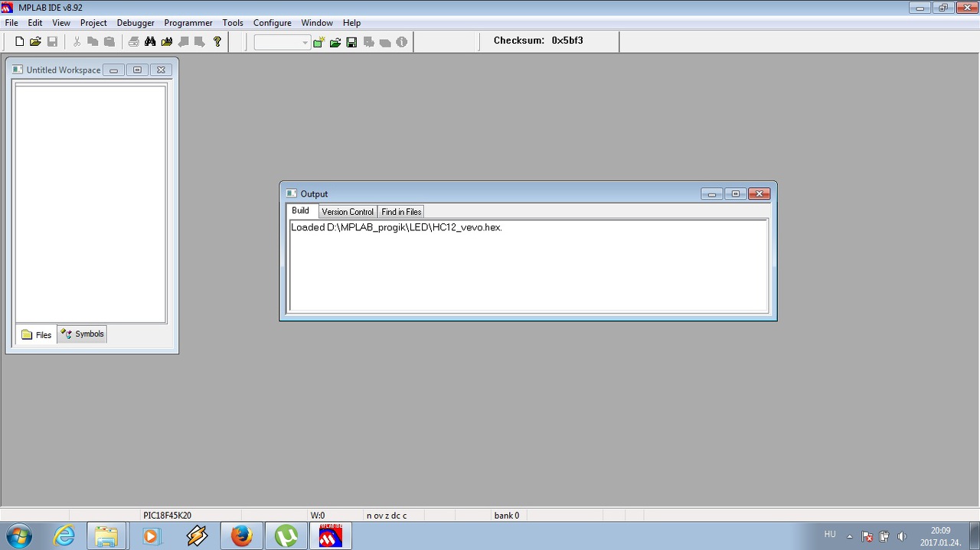This screenshot has height=550, width=980.
Task: Click 'bank 0' in status bar
Action: pos(507,516)
